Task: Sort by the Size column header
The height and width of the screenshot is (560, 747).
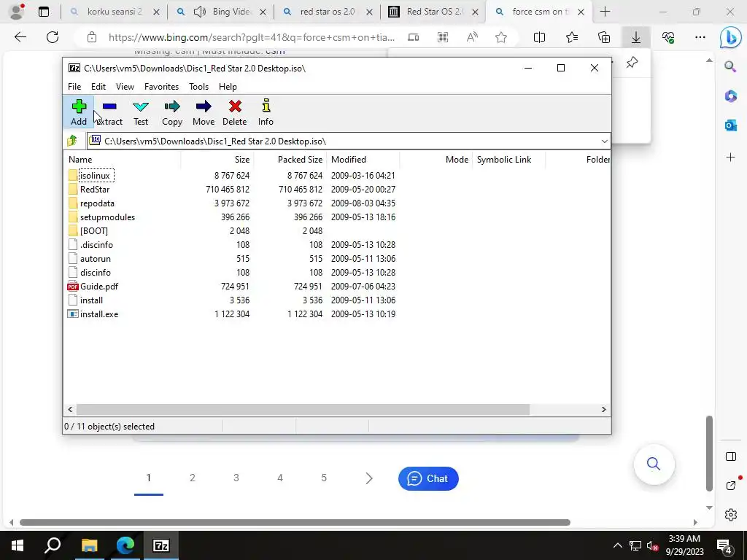Action: (x=217, y=160)
